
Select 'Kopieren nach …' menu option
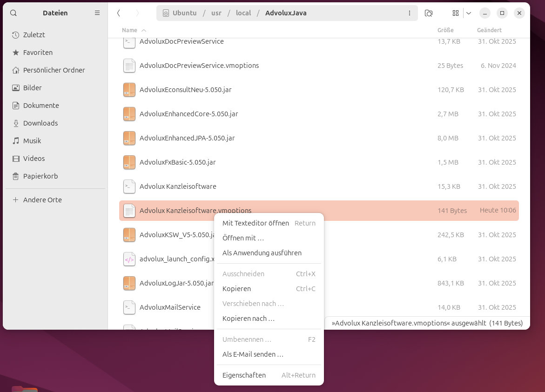coord(248,319)
